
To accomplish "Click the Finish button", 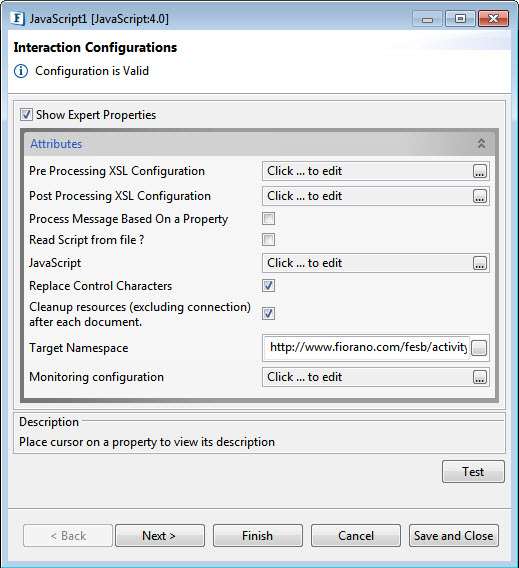I will [x=258, y=535].
